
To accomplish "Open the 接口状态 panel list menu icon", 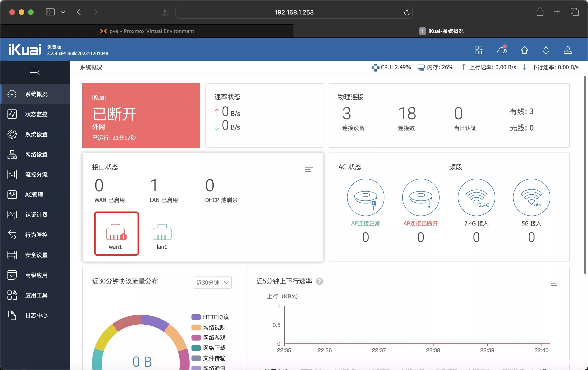I will coord(308,168).
